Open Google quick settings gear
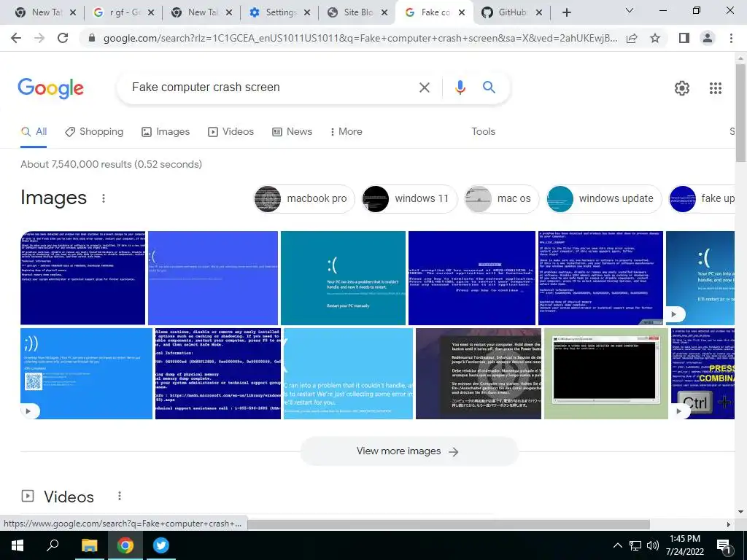 tap(682, 88)
